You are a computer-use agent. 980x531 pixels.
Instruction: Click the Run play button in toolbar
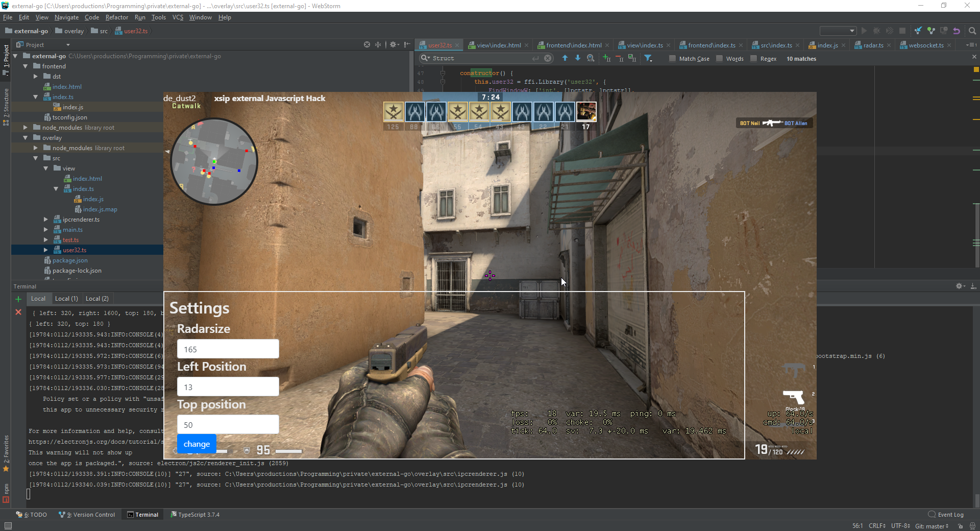pyautogui.click(x=864, y=31)
